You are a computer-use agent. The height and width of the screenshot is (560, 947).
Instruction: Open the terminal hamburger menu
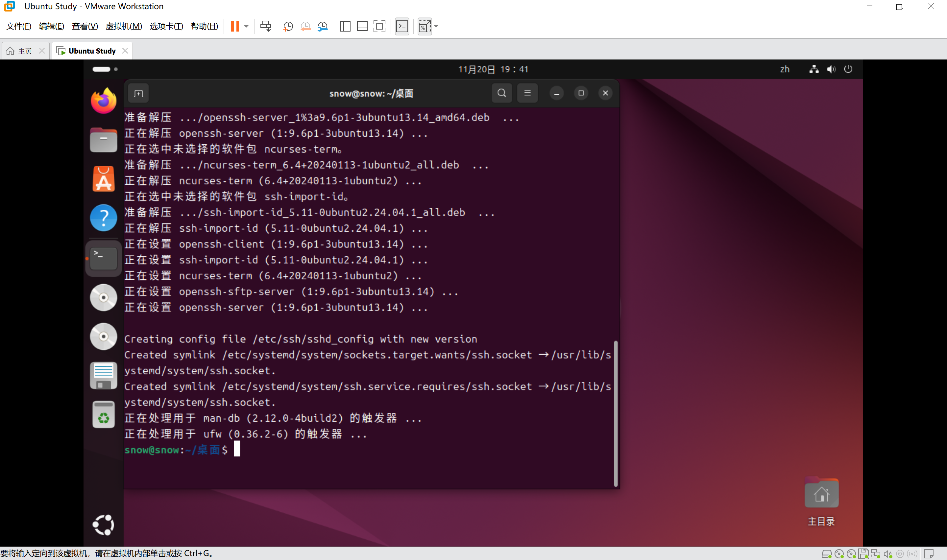click(527, 93)
